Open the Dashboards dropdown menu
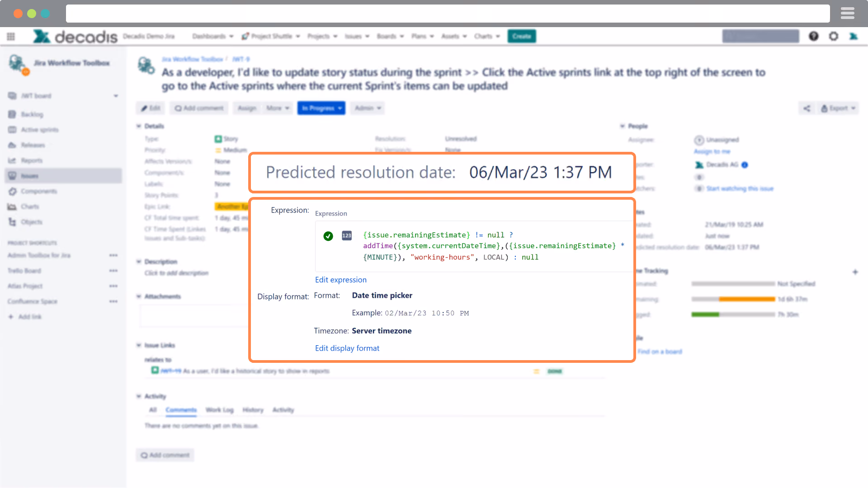The height and width of the screenshot is (488, 868). click(x=213, y=36)
